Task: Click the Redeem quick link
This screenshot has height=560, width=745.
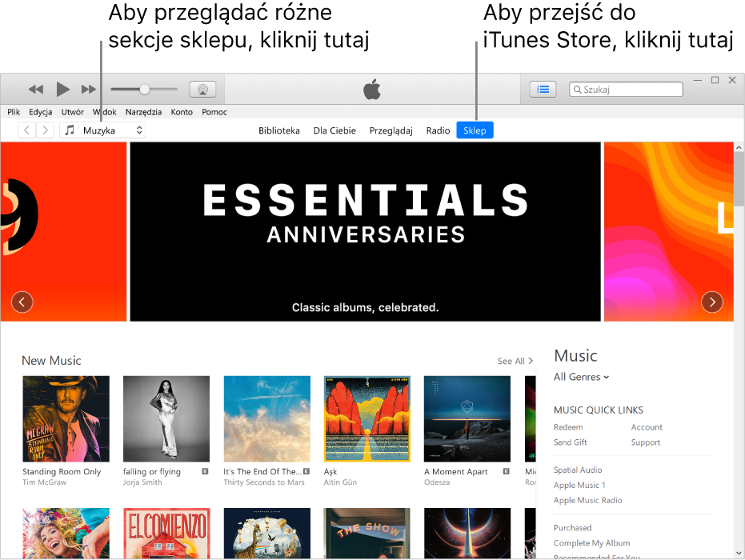Action: 568,427
